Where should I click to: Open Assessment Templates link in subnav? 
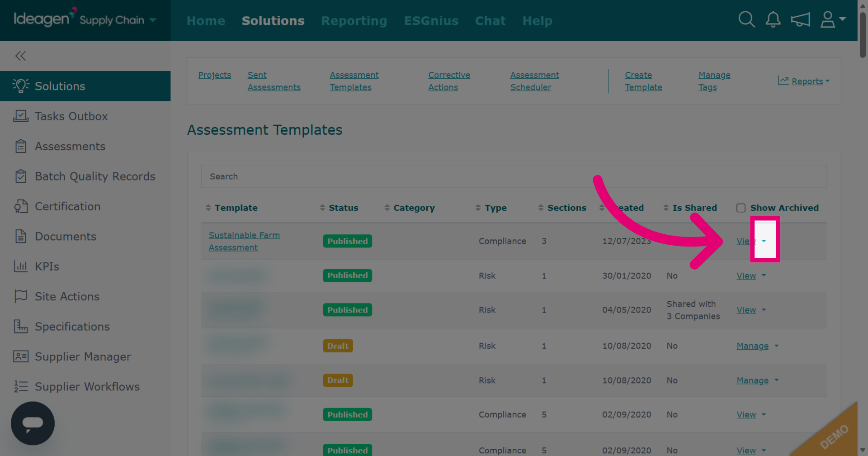[354, 81]
